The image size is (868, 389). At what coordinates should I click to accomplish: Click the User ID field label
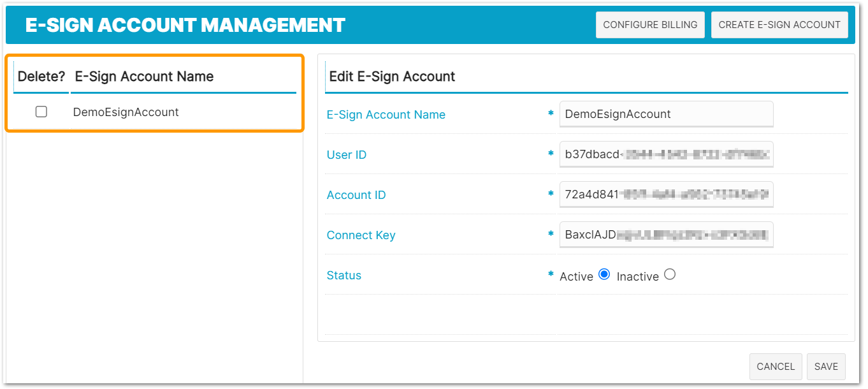347,155
